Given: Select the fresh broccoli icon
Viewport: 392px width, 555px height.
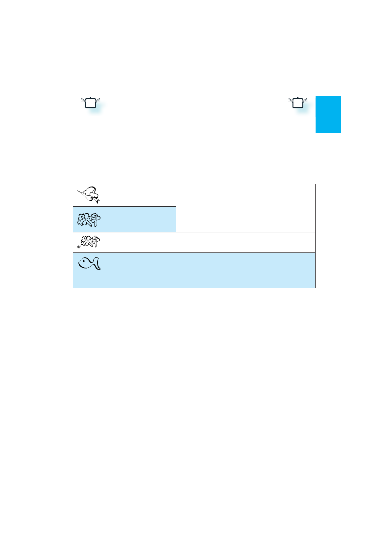Looking at the screenshot, I should 88,219.
